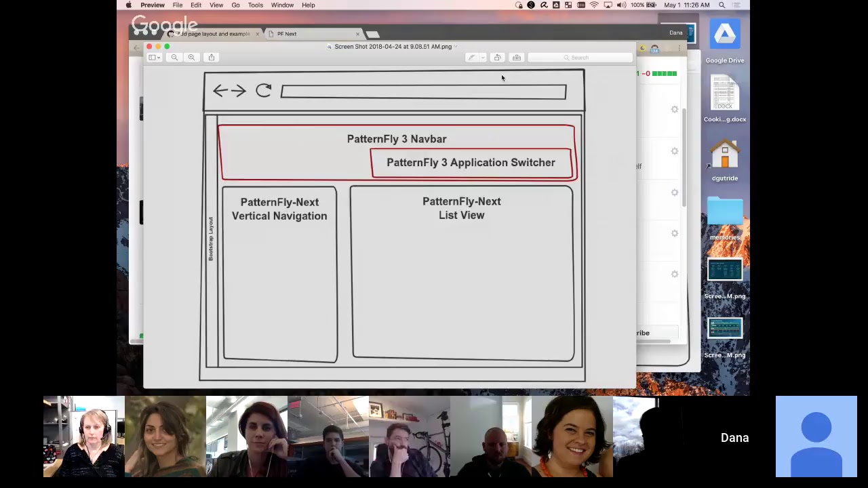Open the Preview sidebar view dropdown
Image resolution: width=868 pixels, height=488 pixels.
155,58
